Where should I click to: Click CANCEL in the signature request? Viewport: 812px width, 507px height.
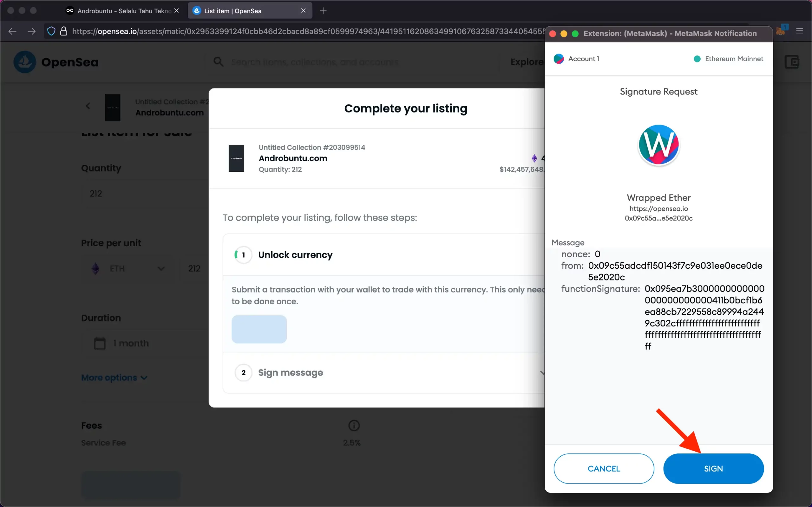[x=604, y=468]
